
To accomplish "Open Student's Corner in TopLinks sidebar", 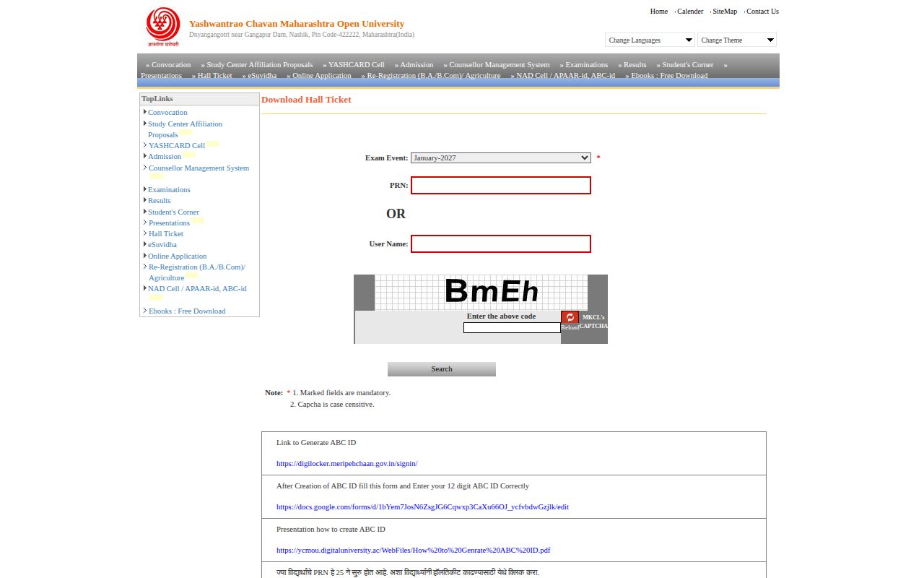I will tap(173, 212).
